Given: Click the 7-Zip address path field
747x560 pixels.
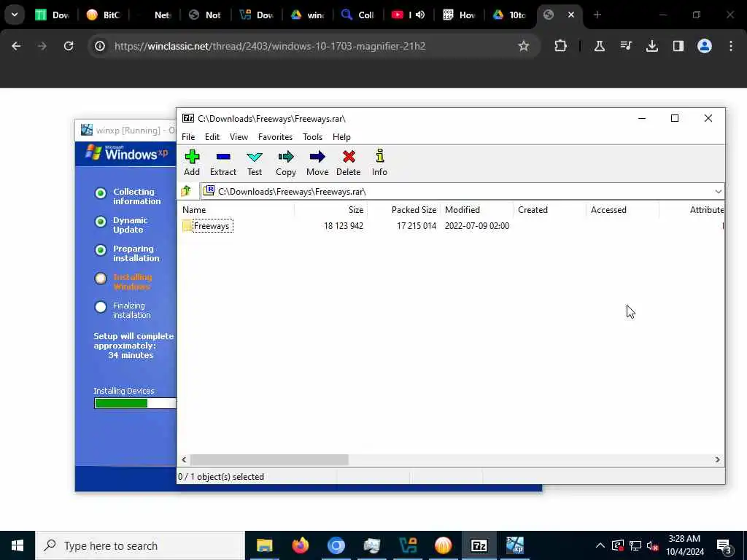Looking at the screenshot, I should (x=462, y=192).
